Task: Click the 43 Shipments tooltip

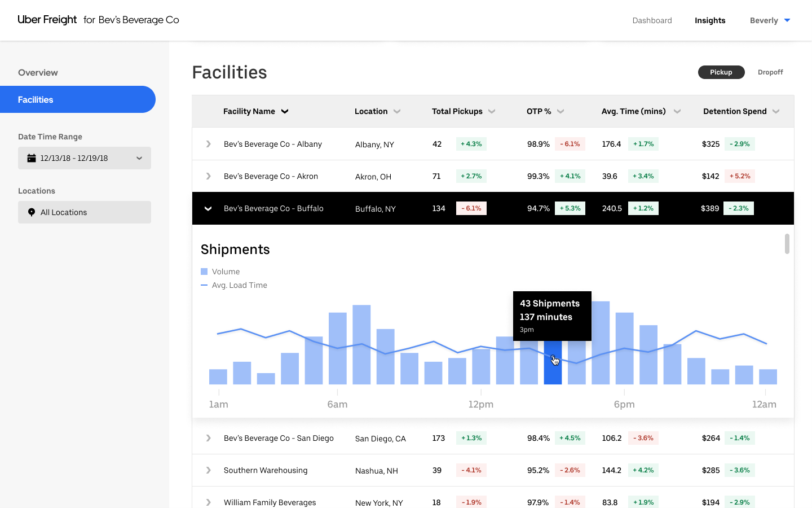Action: click(x=552, y=316)
